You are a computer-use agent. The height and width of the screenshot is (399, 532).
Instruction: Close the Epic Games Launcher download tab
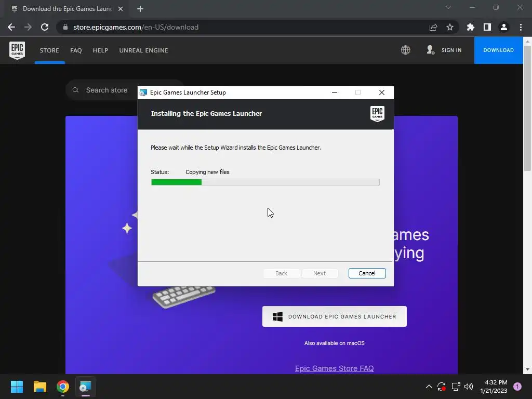(121, 9)
